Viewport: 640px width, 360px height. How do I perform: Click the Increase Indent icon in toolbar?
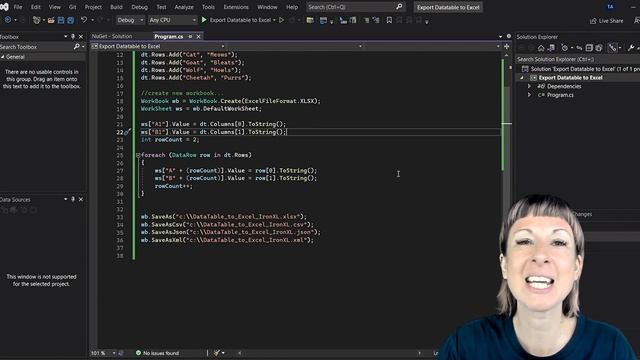pos(376,20)
